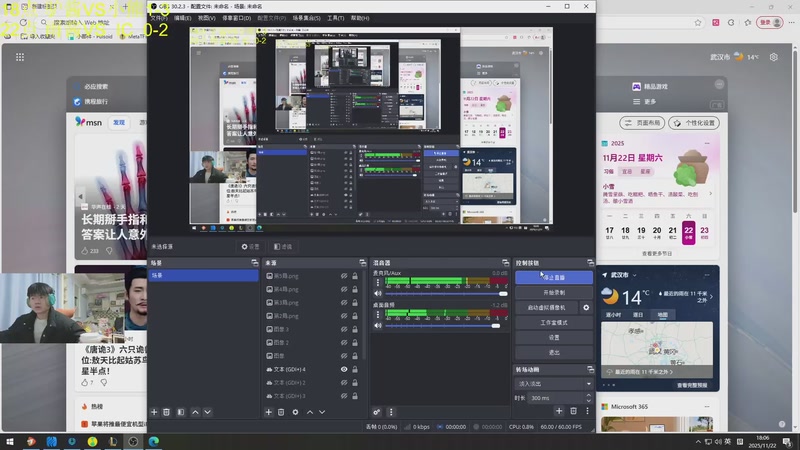Remove scene transition with trash icon
Image resolution: width=800 pixels, height=450 pixels.
573,411
